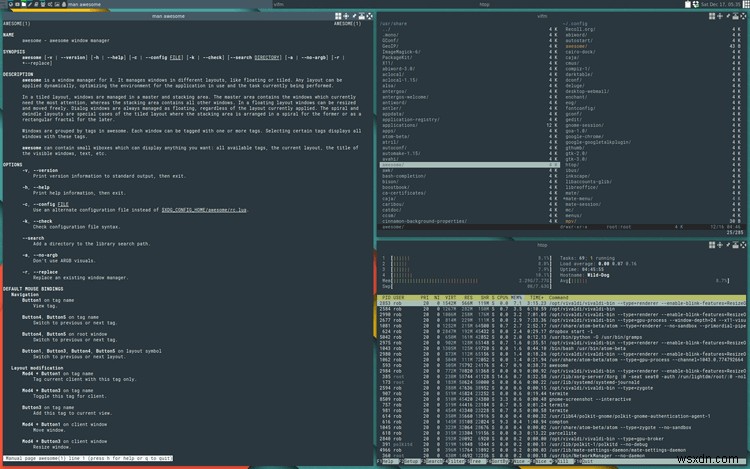Click the OPTIONS section heading in man page
750x469 pixels.
13,164
